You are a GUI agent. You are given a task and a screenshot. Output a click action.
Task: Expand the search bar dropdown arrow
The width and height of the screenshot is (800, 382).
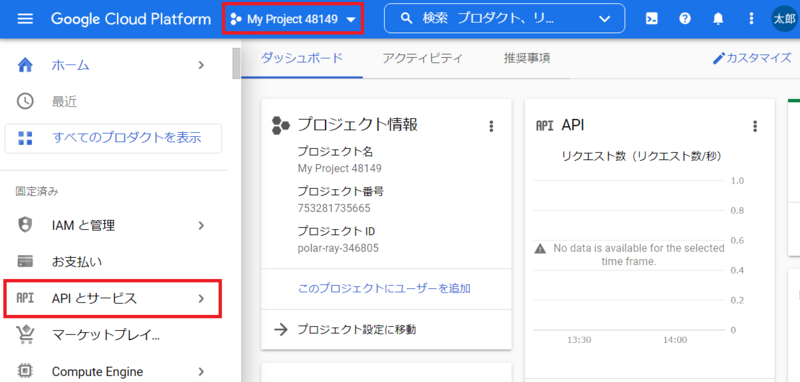(605, 19)
